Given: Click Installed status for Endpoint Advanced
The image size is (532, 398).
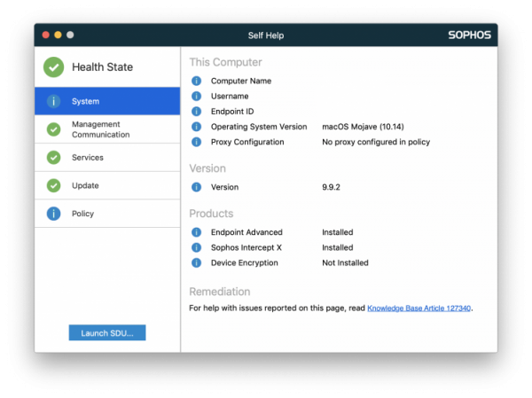Looking at the screenshot, I should click(x=338, y=232).
